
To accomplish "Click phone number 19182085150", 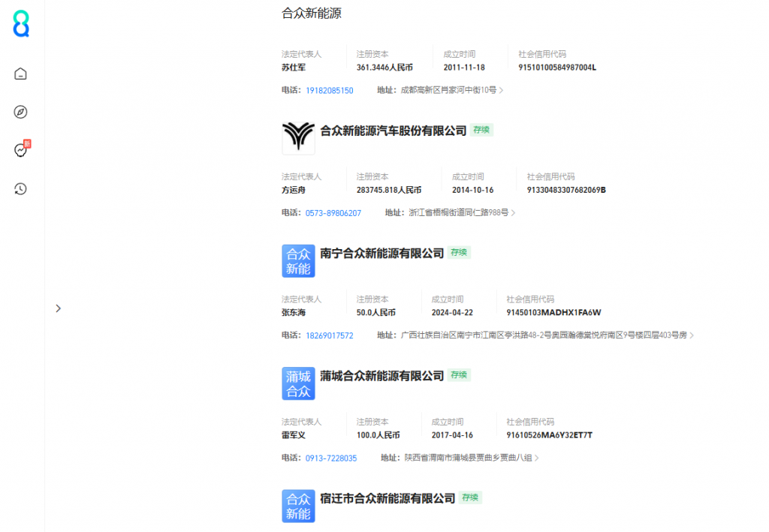I will pos(329,91).
